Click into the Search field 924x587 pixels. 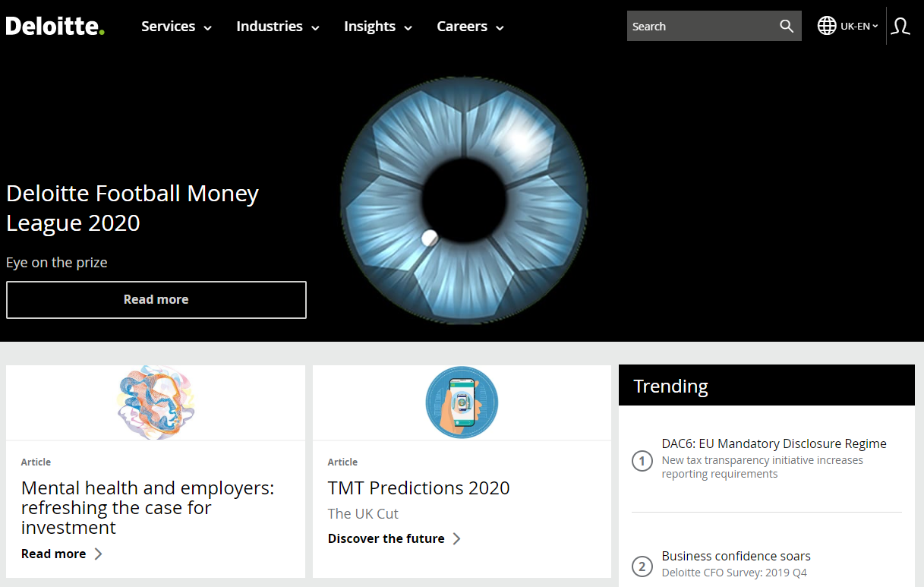702,26
